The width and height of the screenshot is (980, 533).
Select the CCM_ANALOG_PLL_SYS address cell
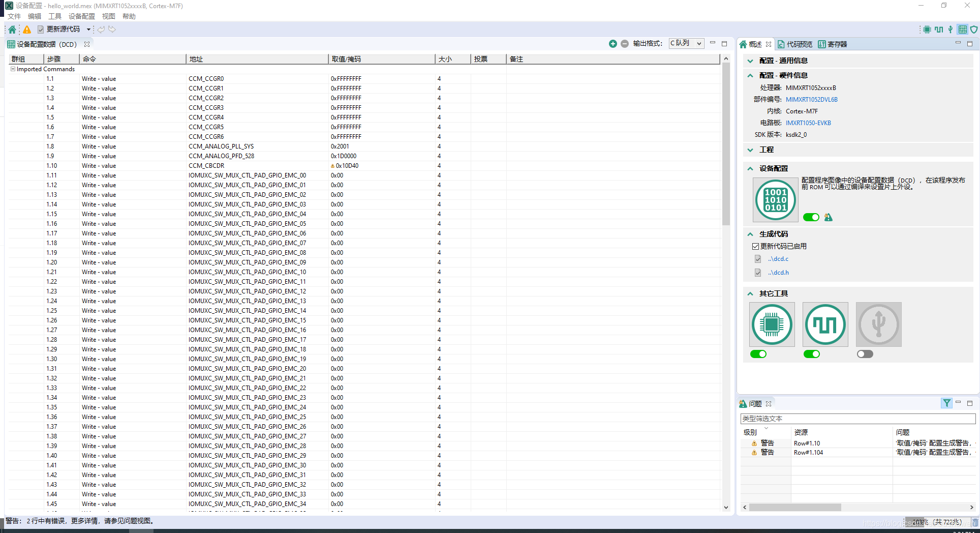pyautogui.click(x=257, y=146)
